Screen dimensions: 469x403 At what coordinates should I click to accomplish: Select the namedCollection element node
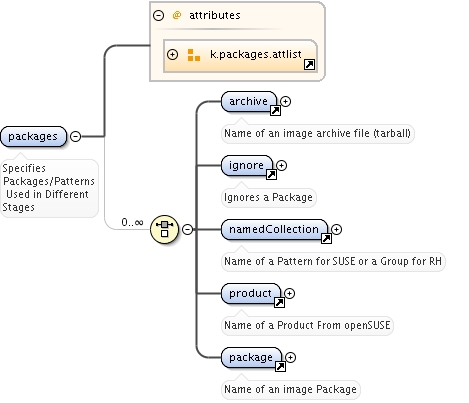[274, 229]
